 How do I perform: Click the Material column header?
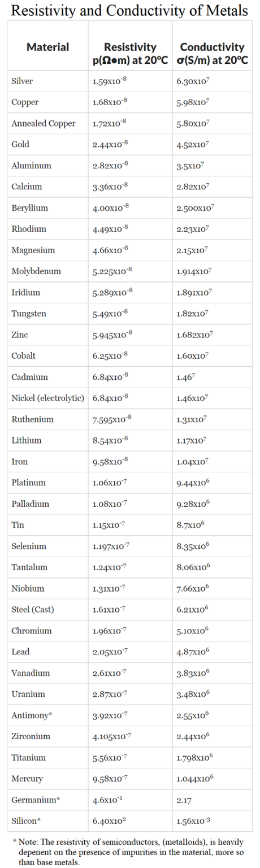pos(48,47)
